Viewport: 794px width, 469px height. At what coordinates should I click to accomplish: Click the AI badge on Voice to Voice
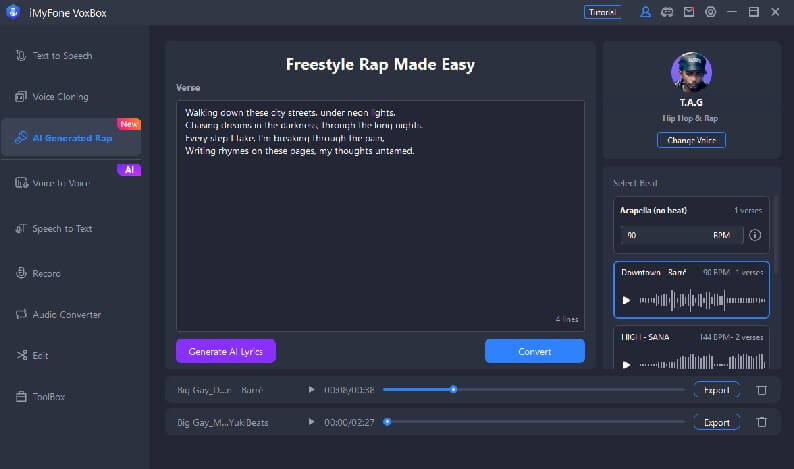point(129,170)
